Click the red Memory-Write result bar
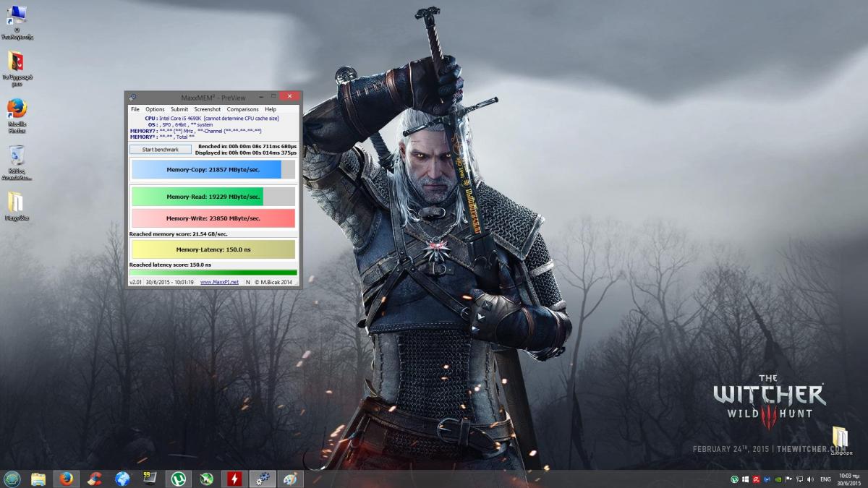 click(x=213, y=218)
